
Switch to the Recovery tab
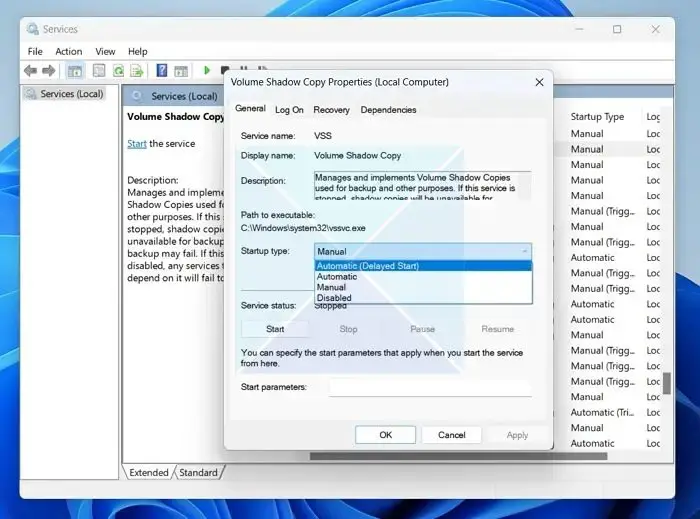coord(331,110)
